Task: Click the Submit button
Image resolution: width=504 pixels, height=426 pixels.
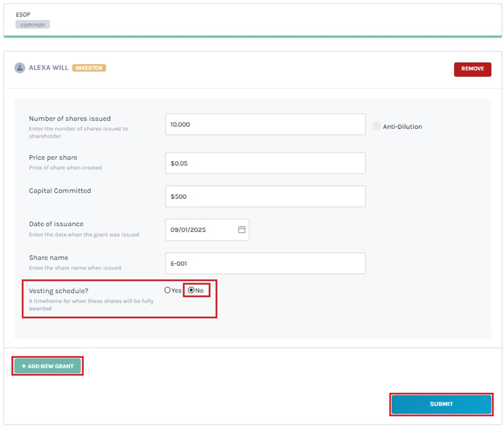Action: point(441,404)
